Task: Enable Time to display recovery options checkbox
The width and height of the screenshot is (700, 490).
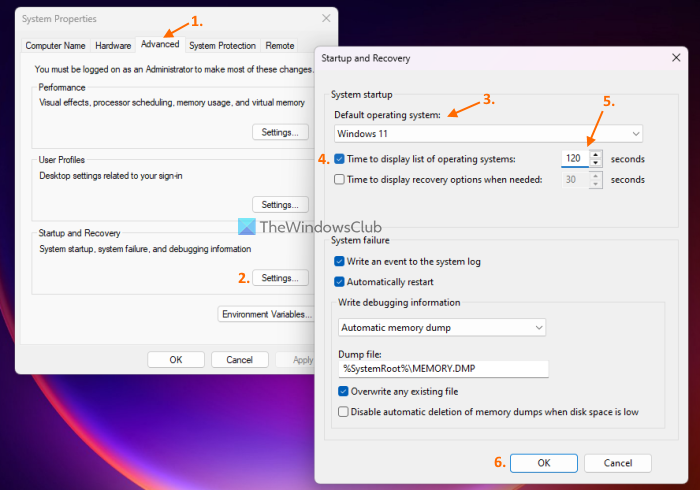Action: pyautogui.click(x=339, y=179)
